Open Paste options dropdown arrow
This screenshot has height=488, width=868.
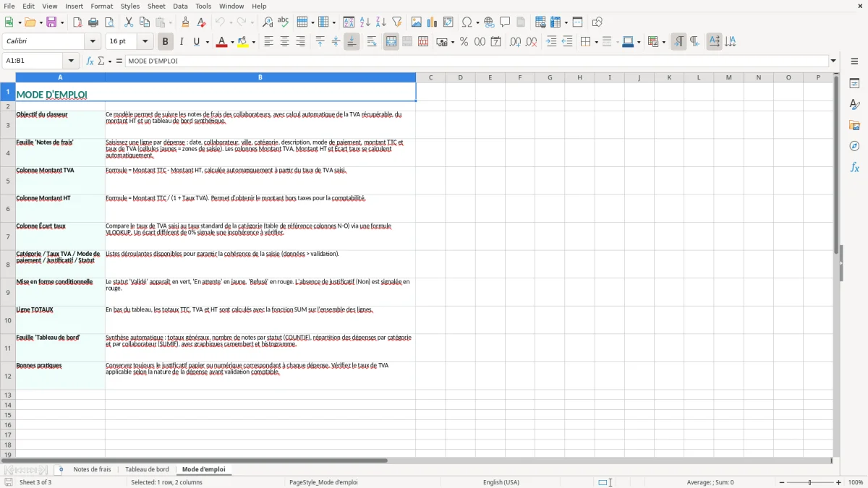click(x=171, y=22)
